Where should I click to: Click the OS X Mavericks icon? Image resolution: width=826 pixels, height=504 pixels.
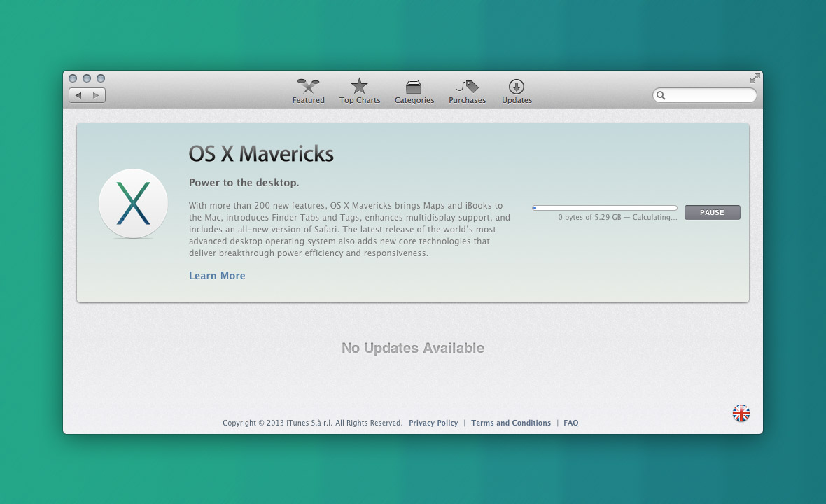tap(133, 203)
